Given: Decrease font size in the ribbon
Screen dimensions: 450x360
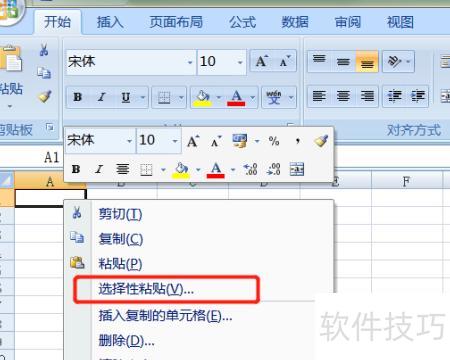Looking at the screenshot, I should (x=285, y=61).
